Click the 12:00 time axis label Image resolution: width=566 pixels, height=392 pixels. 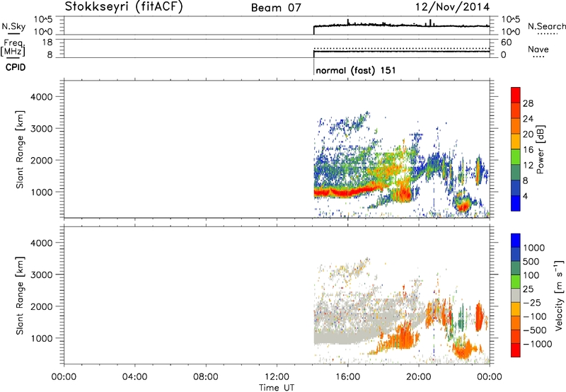coord(277,377)
